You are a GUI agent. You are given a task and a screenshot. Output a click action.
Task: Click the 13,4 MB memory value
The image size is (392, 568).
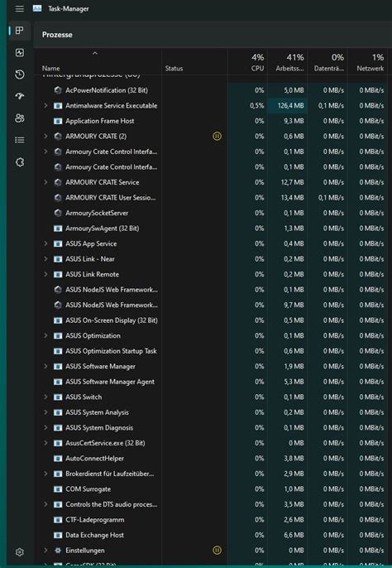tap(293, 198)
